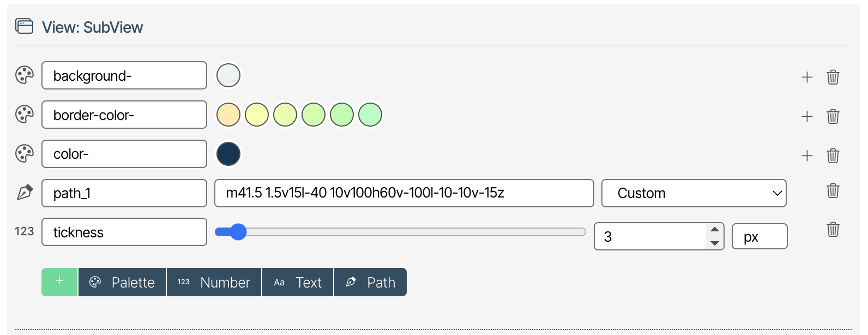868x335 pixels.
Task: Pick the first orange border-color swatch
Action: [228, 115]
